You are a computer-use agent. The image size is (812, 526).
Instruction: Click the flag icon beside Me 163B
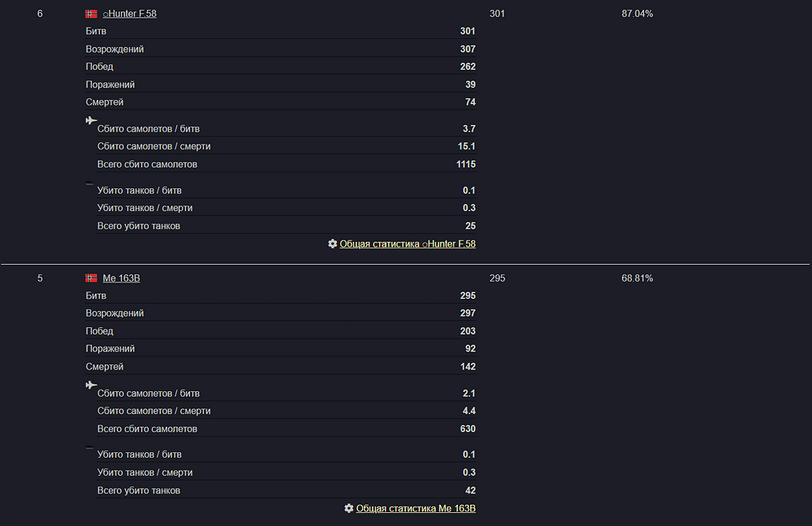[x=91, y=278]
